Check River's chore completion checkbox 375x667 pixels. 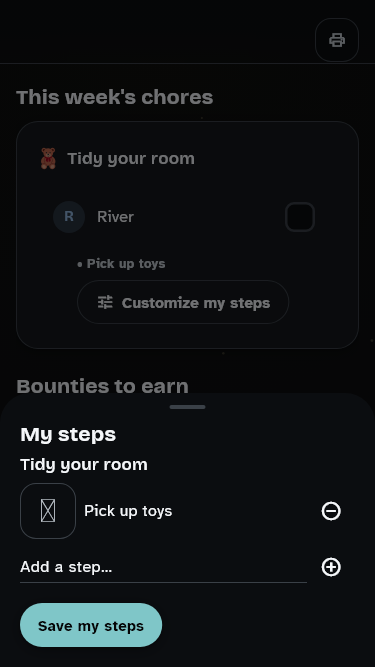tap(300, 217)
